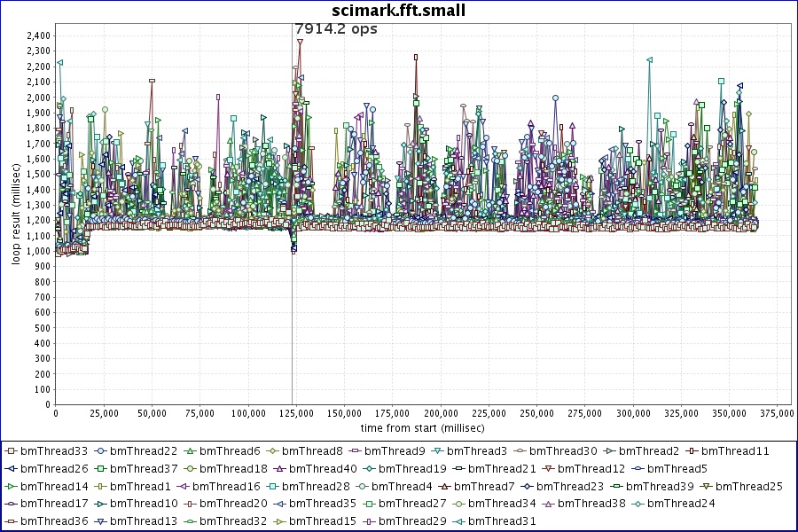Click the bmThread33 legend marker icon
Viewport: 798px width, 532px height.
tap(11, 452)
